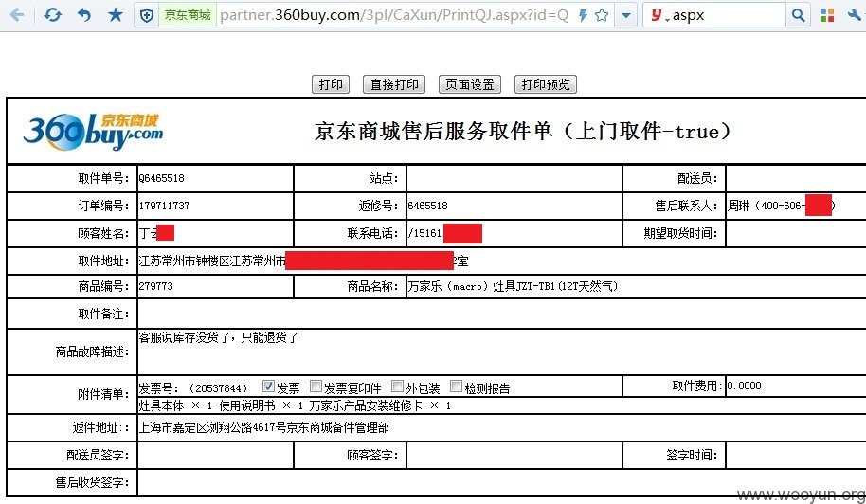This screenshot has height=504, width=866.
Task: Click the pickup address 江苏常州市钟楼区
Action: [x=184, y=261]
